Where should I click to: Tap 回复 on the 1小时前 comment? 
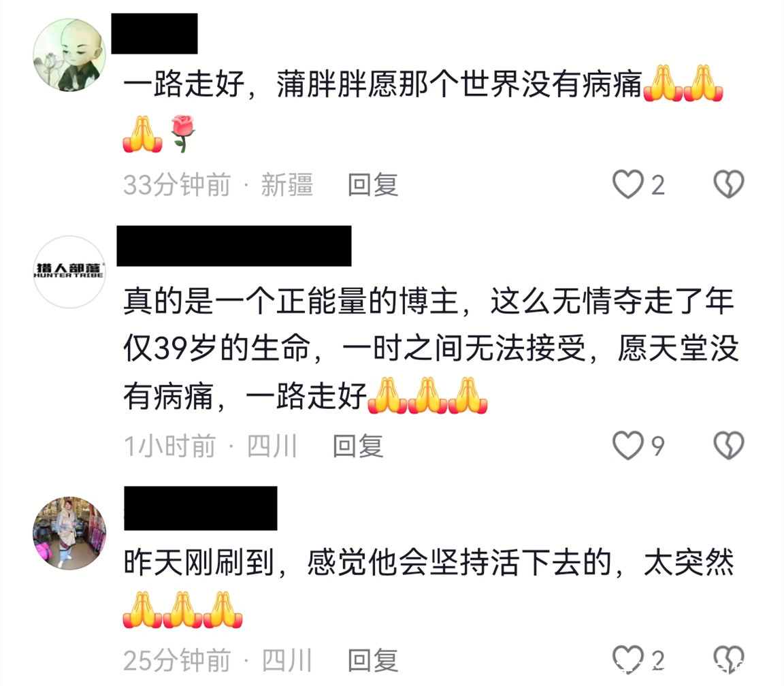click(358, 446)
